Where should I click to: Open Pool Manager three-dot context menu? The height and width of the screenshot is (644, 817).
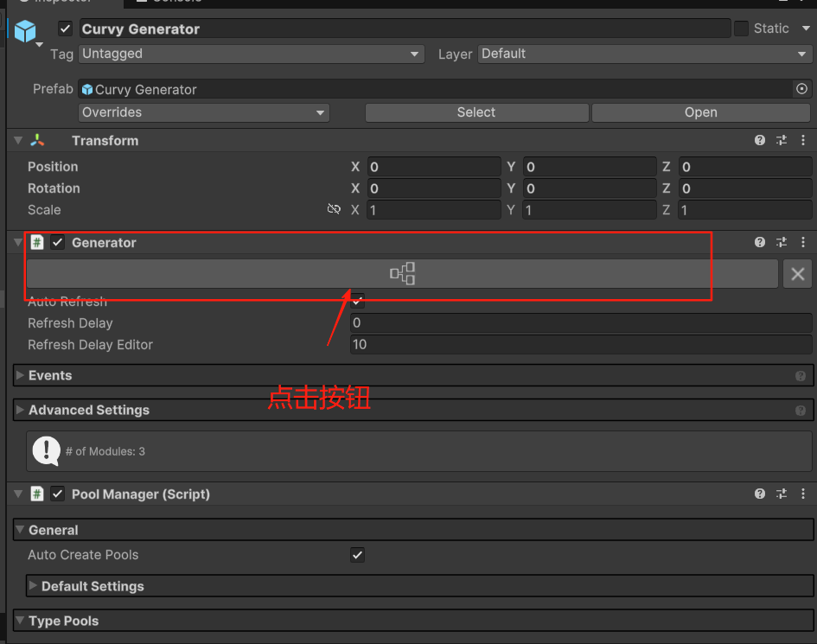point(803,494)
